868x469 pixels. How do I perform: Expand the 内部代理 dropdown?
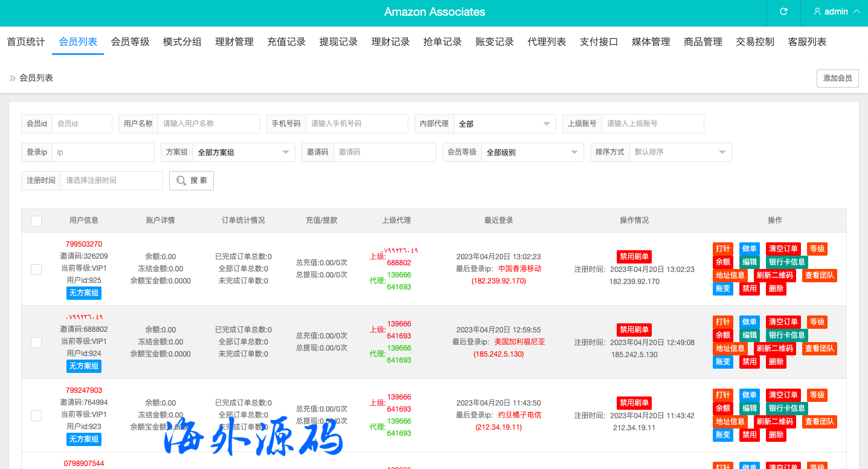(x=504, y=124)
